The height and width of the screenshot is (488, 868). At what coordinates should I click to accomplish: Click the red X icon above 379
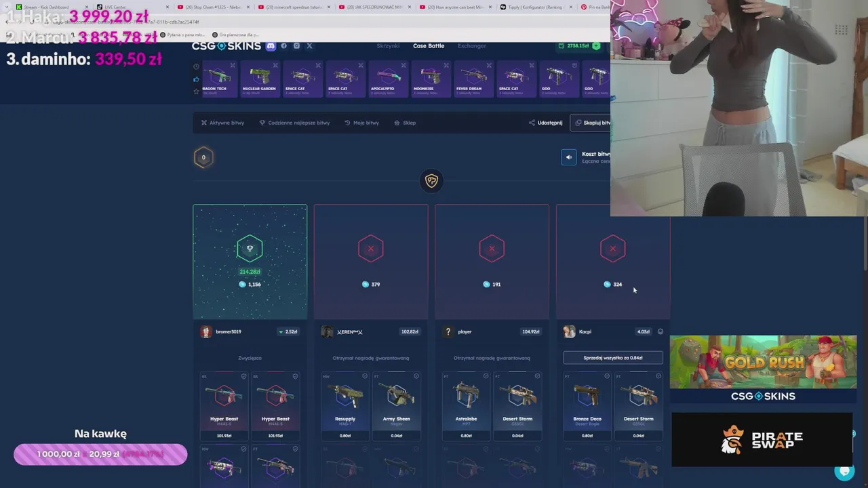(x=371, y=249)
